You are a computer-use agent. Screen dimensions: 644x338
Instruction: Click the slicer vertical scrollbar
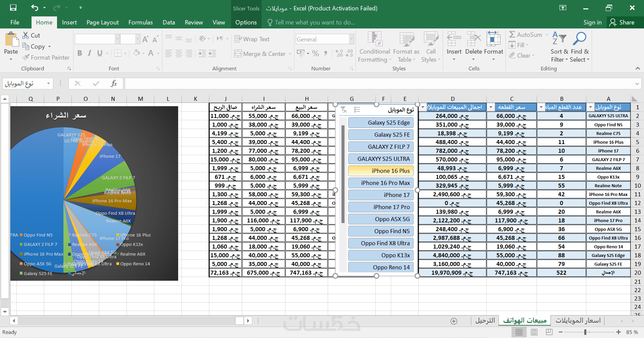tap(343, 174)
